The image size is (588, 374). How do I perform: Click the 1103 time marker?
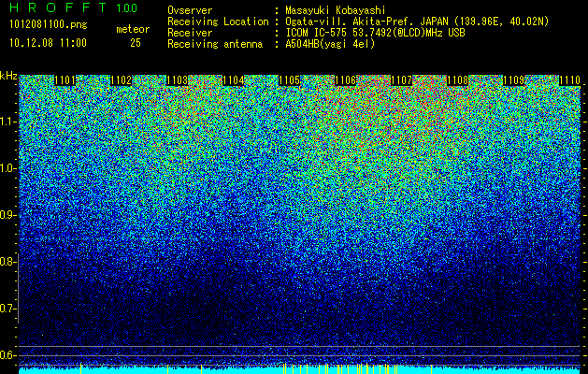click(x=177, y=80)
